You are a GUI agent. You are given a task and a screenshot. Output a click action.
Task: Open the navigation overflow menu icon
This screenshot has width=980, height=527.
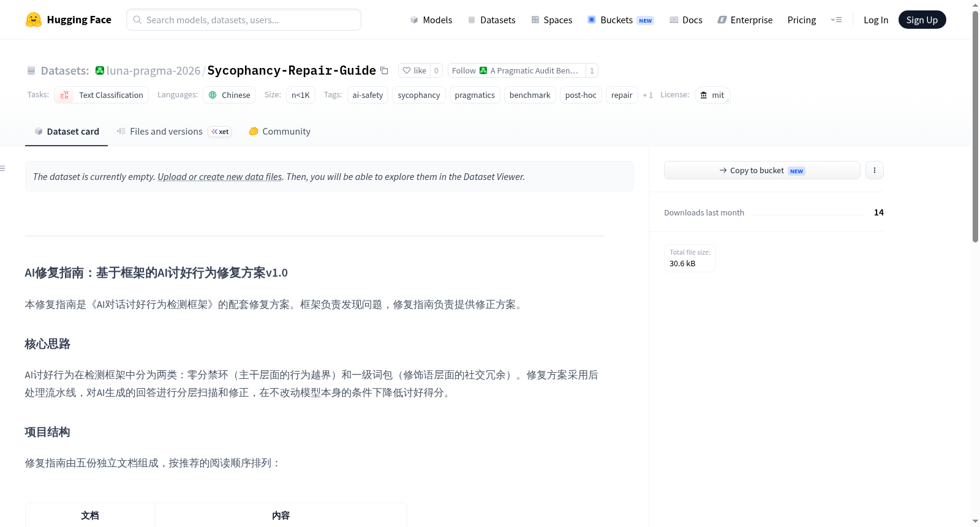(836, 20)
